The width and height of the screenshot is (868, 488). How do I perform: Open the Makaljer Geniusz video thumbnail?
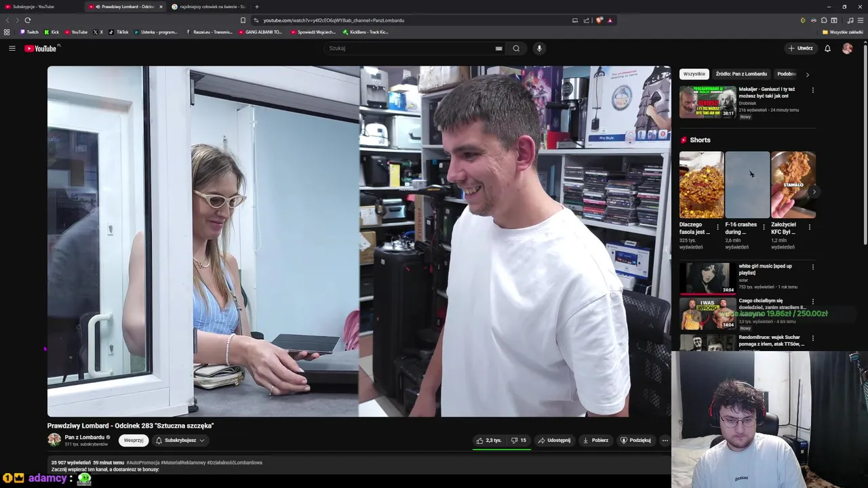(x=707, y=102)
